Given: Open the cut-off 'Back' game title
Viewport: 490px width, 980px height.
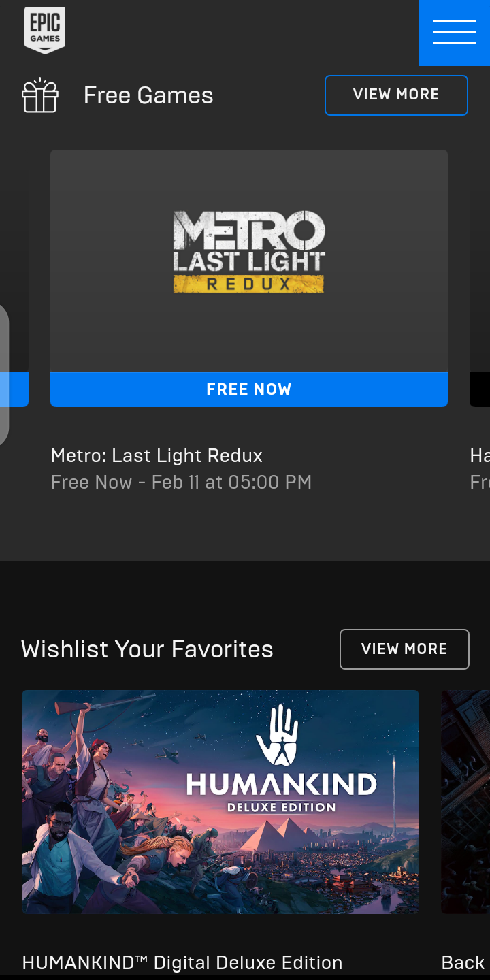Looking at the screenshot, I should (463, 962).
